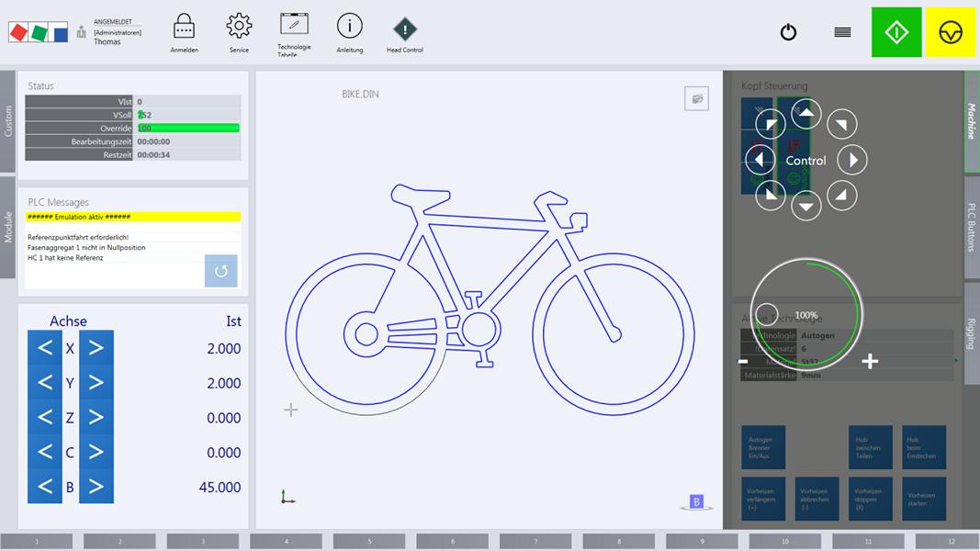Viewport: 980px width, 551px height.
Task: Open the hamburger list menu icon
Action: [842, 32]
